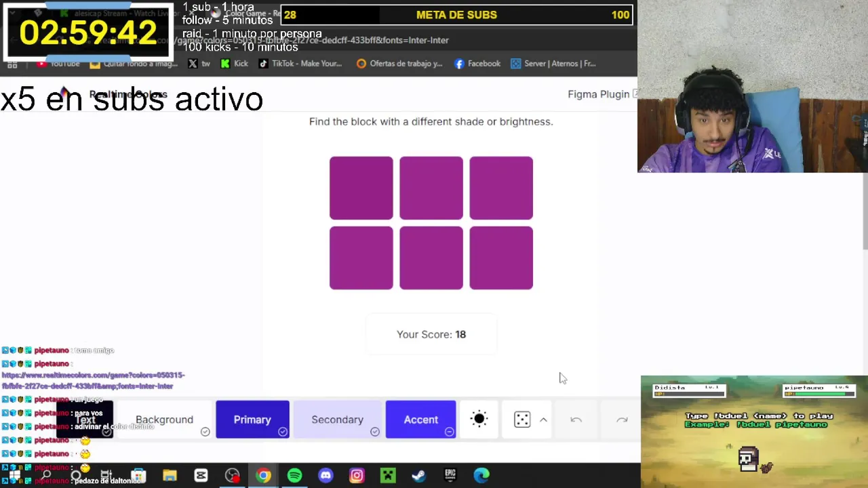Open the 'Quitar fondo a imag...' bookmark
Image resolution: width=868 pixels, height=488 pixels.
pyautogui.click(x=134, y=64)
